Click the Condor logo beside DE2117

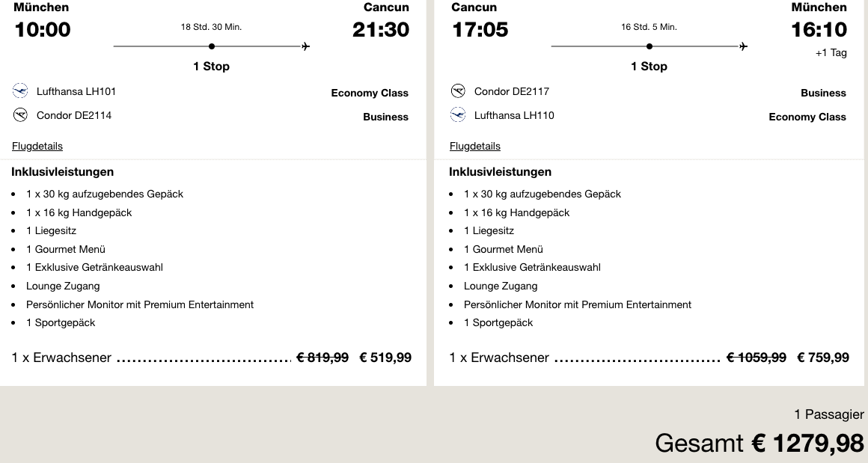coord(458,91)
